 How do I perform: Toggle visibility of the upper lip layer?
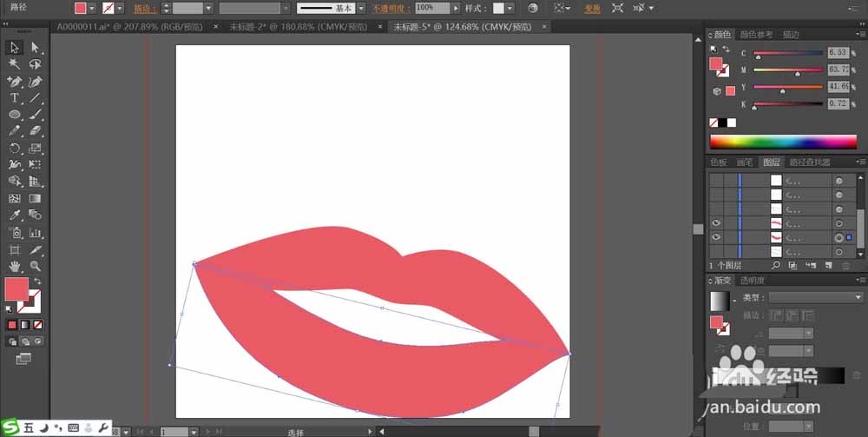(716, 222)
